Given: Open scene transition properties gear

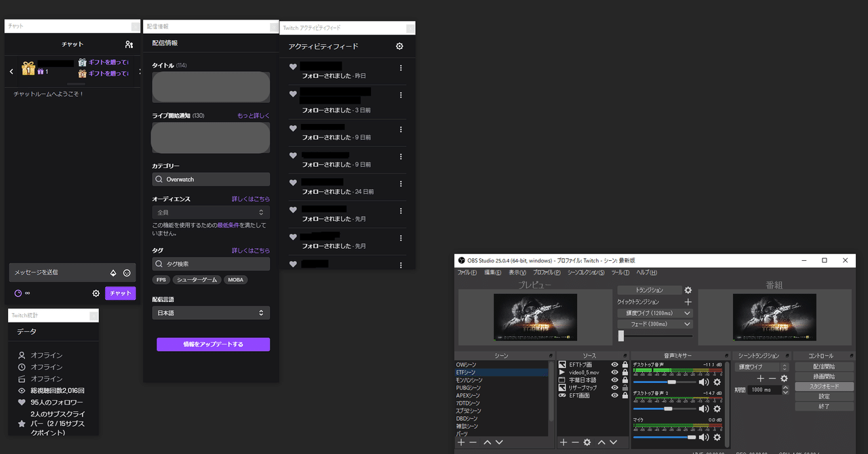Looking at the screenshot, I should (784, 379).
